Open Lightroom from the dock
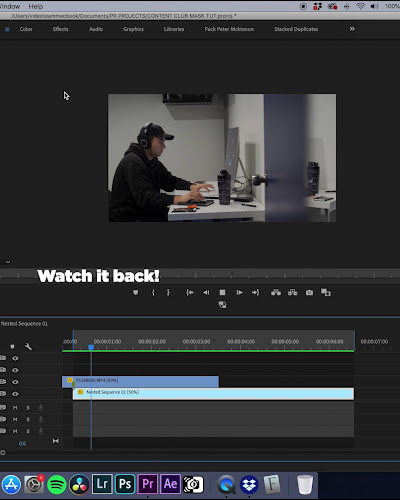 click(102, 484)
